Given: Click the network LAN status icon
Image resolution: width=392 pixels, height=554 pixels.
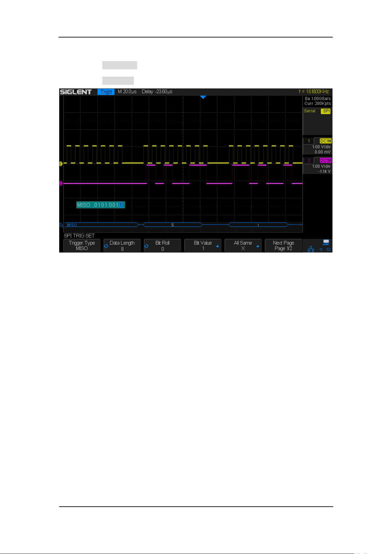Looking at the screenshot, I should [x=311, y=249].
